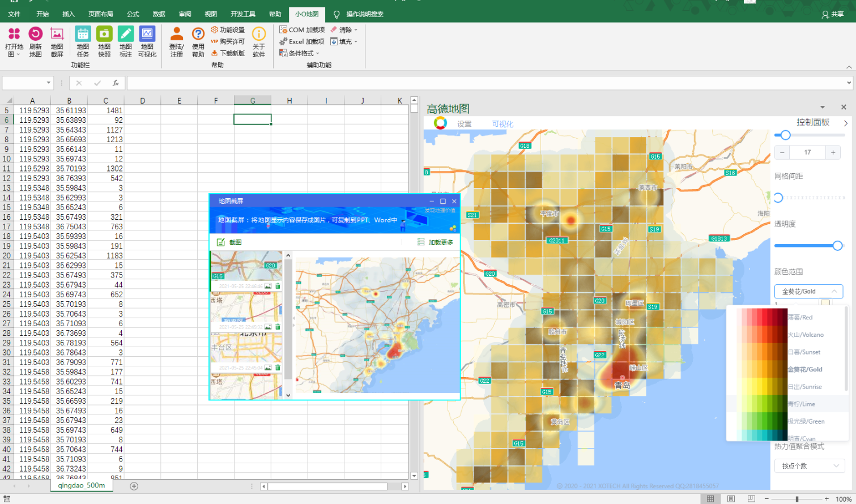Click the colorful ring logo above map
The width and height of the screenshot is (856, 504).
click(x=440, y=123)
